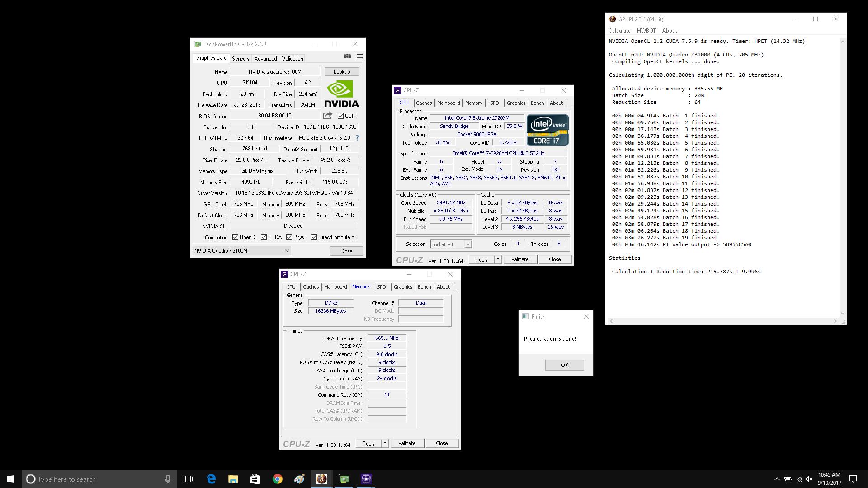Open File Explorer from taskbar
This screenshot has width=868, height=488.
pos(233,479)
